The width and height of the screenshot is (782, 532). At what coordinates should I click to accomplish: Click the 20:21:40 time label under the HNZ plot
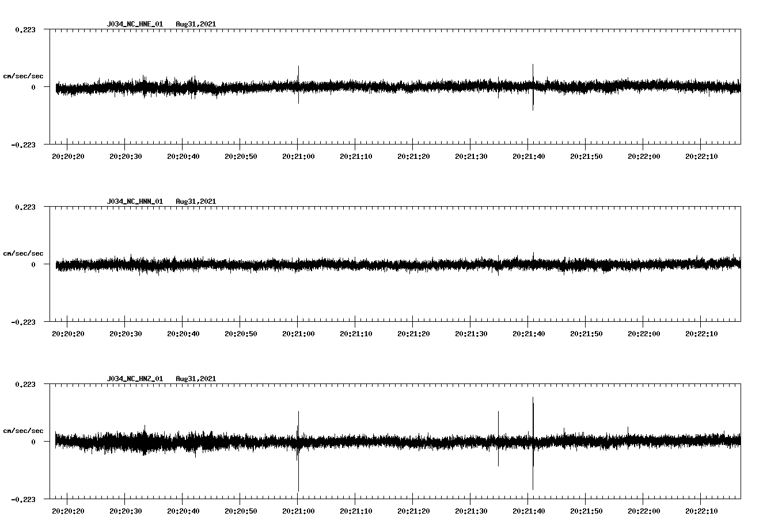(x=529, y=511)
